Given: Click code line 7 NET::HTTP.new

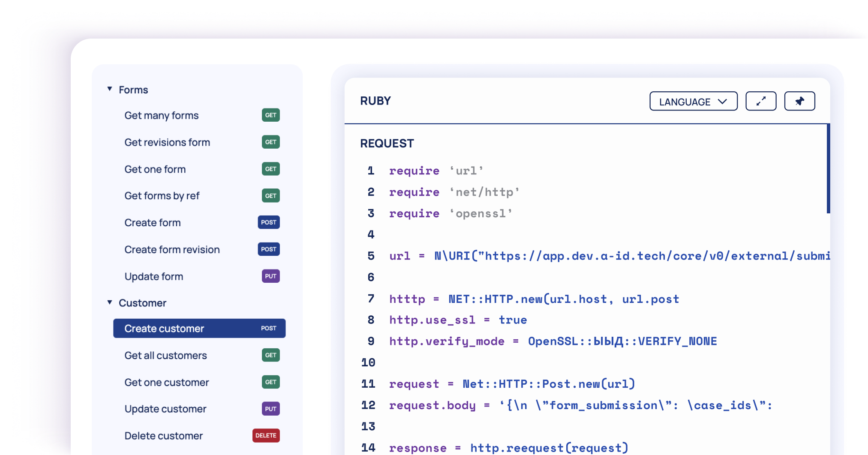Looking at the screenshot, I should (534, 299).
